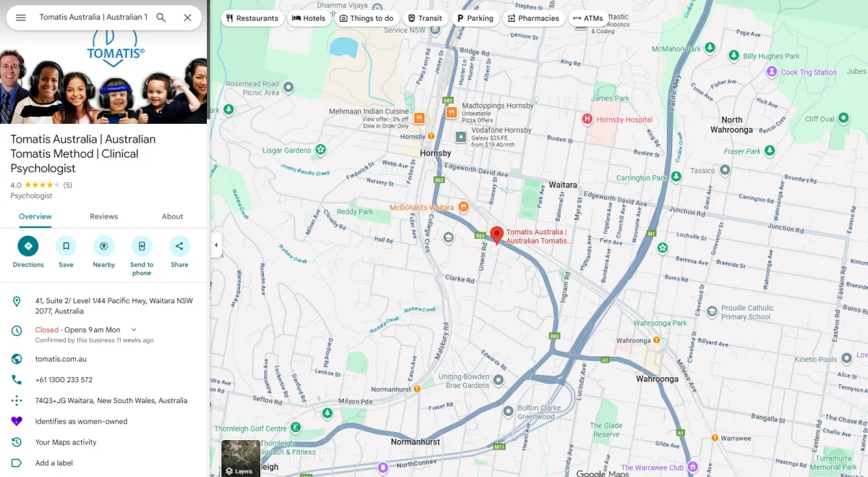Click Fraser Park marker
This screenshot has height=477, width=868.
click(770, 151)
